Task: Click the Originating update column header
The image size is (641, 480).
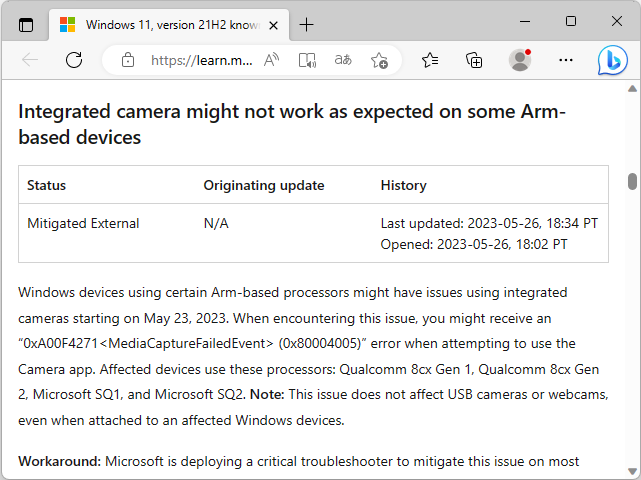Action: click(x=264, y=185)
